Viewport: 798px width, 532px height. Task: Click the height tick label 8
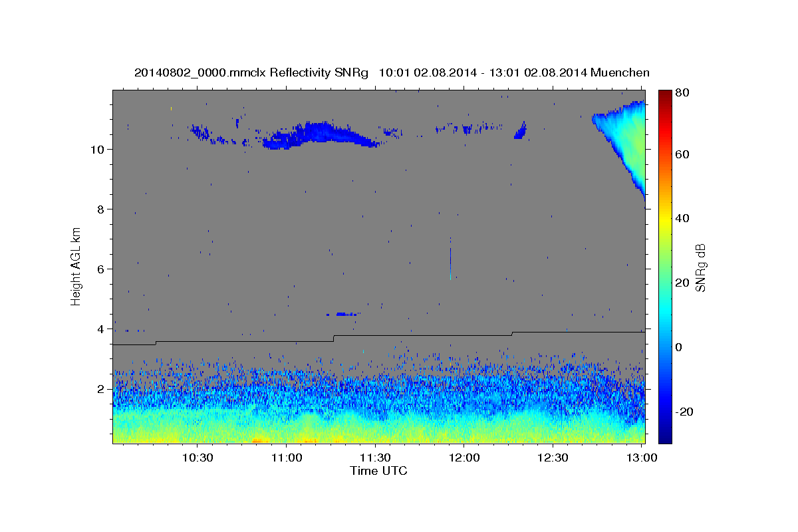102,209
